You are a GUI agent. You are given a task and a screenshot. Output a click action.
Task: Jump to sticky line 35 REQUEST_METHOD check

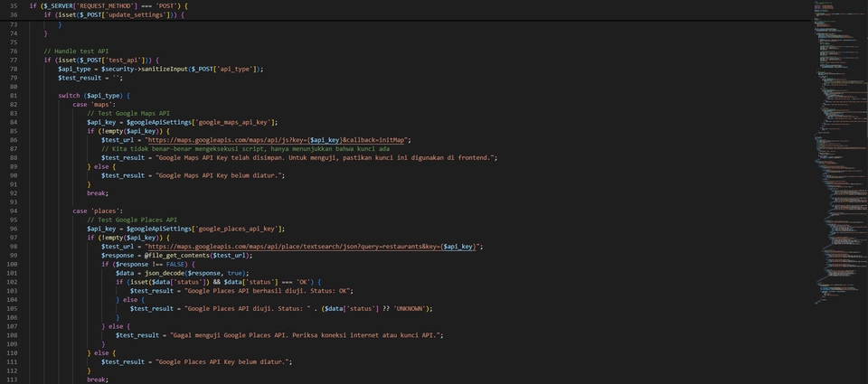[x=108, y=5]
